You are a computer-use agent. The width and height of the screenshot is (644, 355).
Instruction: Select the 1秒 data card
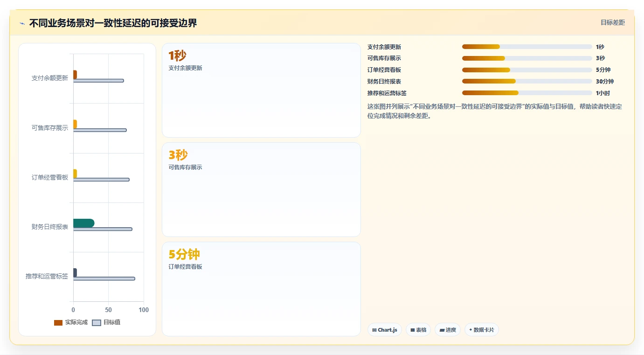(261, 90)
